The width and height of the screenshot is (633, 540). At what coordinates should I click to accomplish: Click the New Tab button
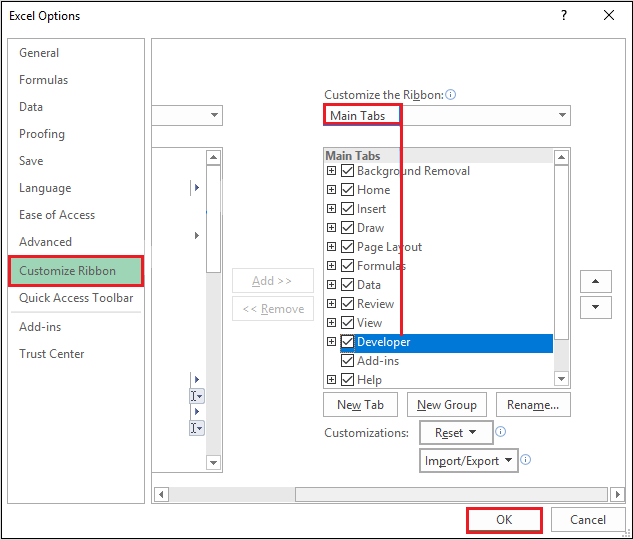[361, 404]
